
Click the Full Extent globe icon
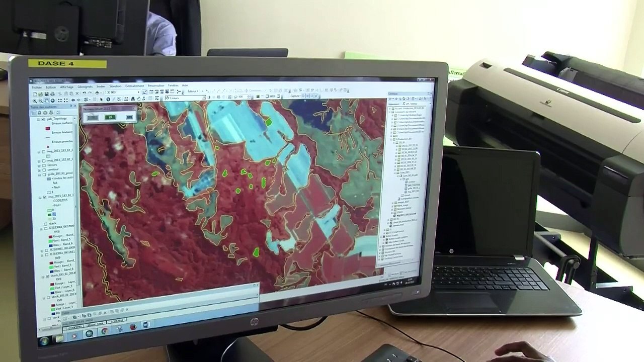53,101
